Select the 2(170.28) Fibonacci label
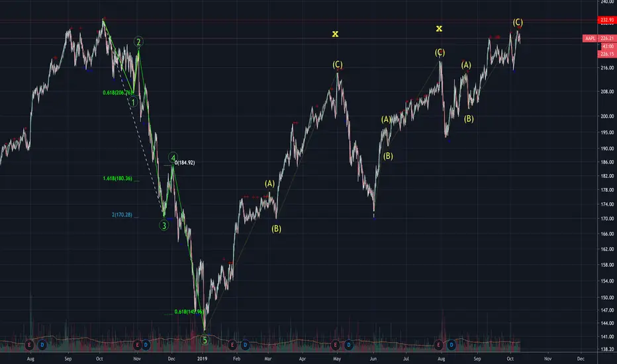This screenshot has height=364, width=617. click(x=122, y=215)
